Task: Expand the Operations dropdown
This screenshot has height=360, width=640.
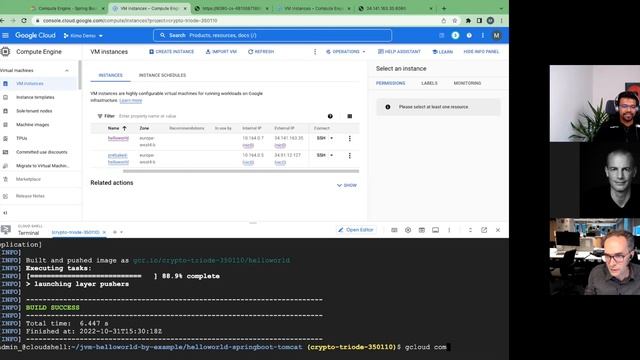Action: click(x=345, y=52)
